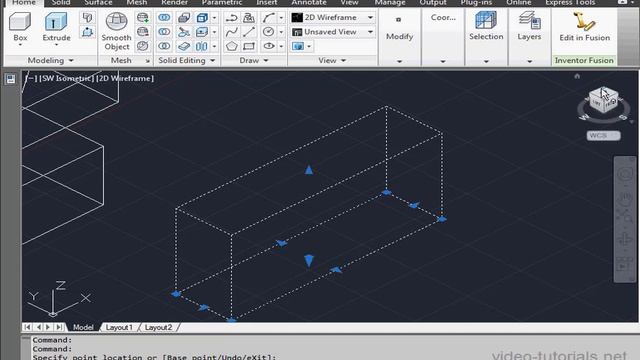Choose the Thicken surface tool
640x360 pixels.
pyautogui.click(x=184, y=46)
